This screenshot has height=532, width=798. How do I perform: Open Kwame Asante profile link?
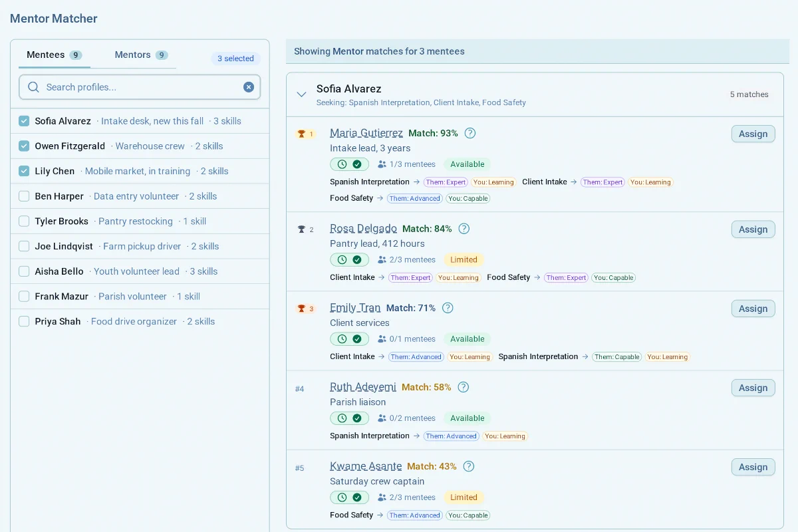click(x=366, y=466)
